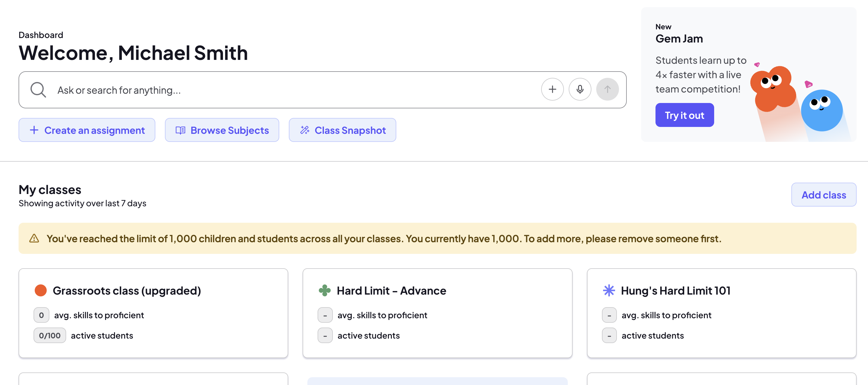Click the Try it out button
This screenshot has width=868, height=385.
point(684,115)
